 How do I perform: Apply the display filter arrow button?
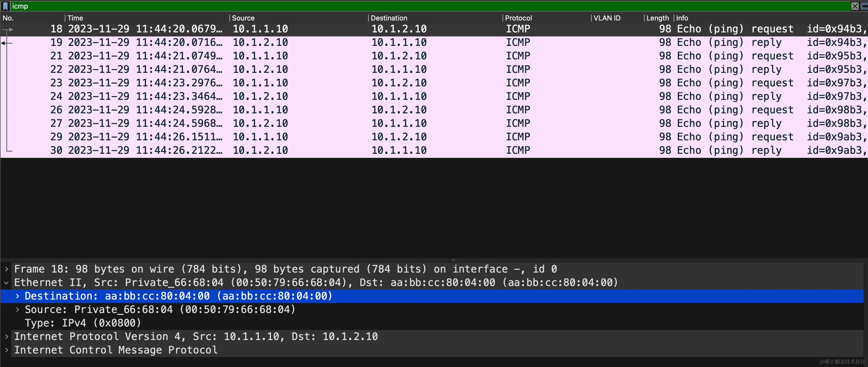pyautogui.click(x=865, y=6)
